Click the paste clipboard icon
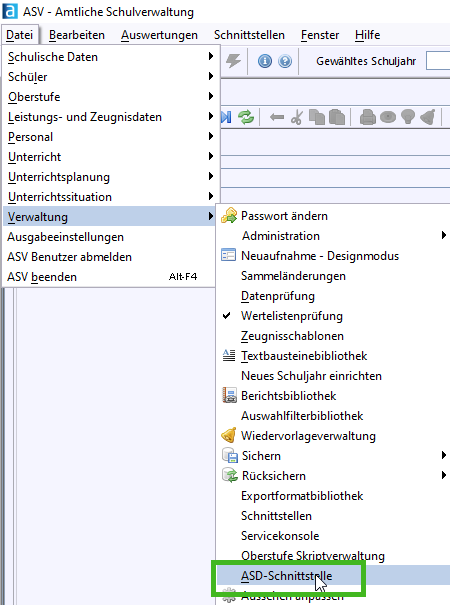The height and width of the screenshot is (605, 450). tap(337, 117)
